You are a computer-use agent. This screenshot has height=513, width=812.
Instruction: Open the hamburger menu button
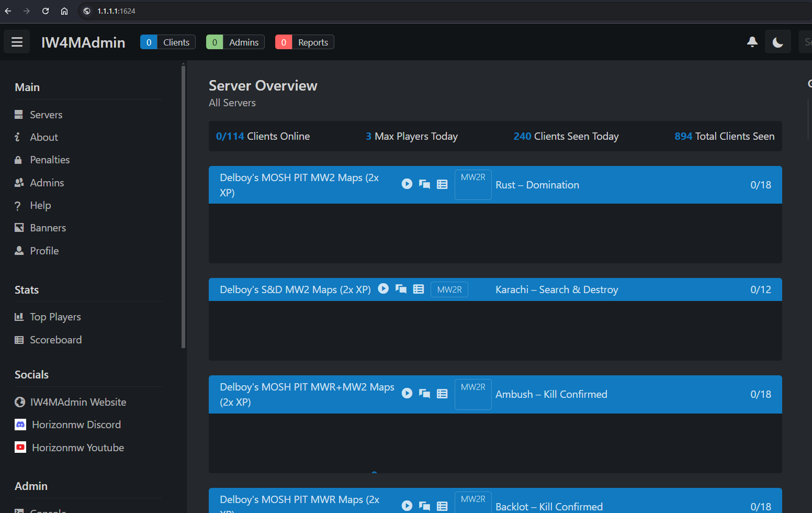[x=17, y=42]
